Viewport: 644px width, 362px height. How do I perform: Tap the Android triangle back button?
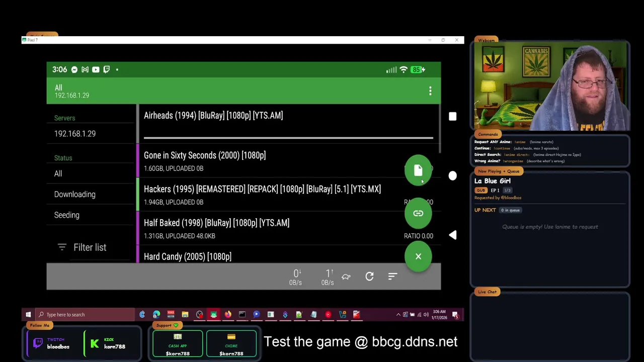(x=453, y=235)
